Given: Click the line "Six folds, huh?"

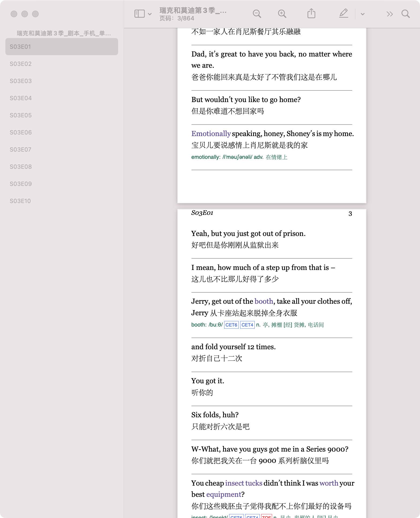Looking at the screenshot, I should tap(215, 415).
